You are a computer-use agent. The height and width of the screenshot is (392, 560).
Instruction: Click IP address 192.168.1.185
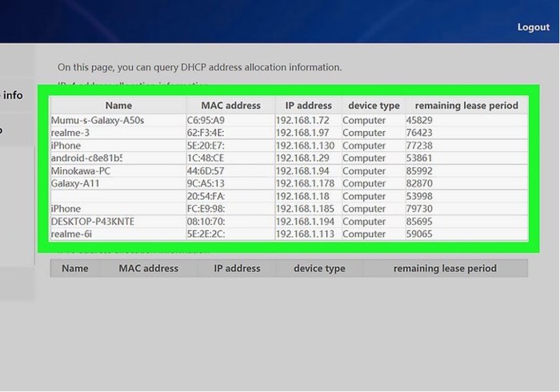click(306, 209)
